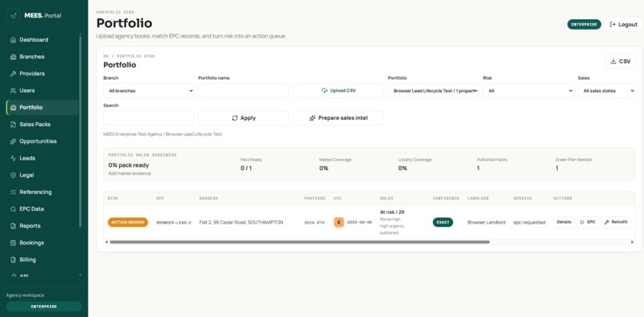Click the Logout button

click(x=623, y=25)
